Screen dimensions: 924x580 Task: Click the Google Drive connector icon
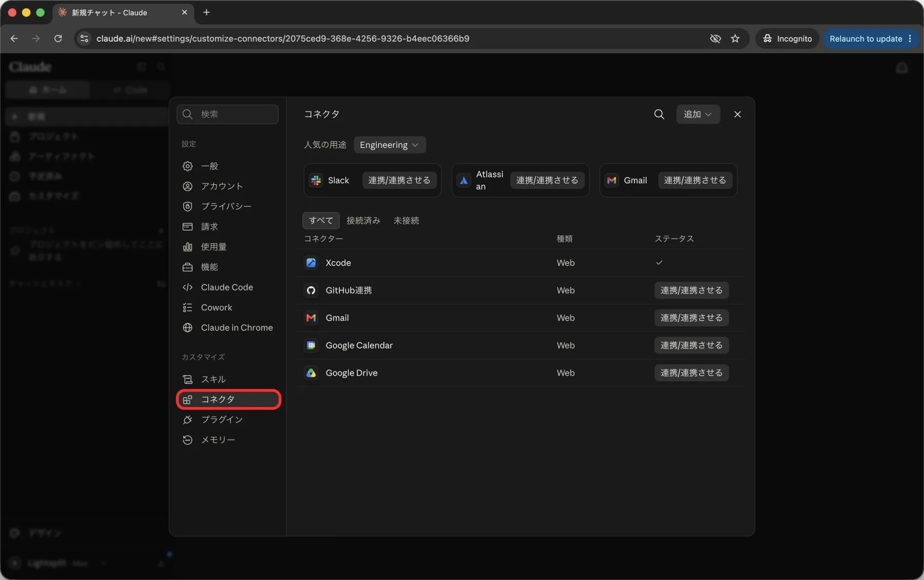[311, 373]
